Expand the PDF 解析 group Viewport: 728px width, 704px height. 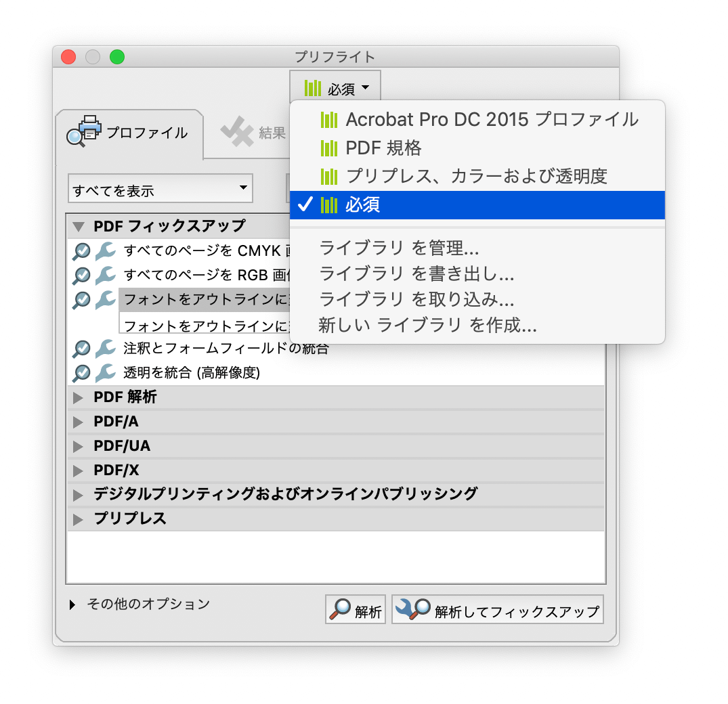78,397
